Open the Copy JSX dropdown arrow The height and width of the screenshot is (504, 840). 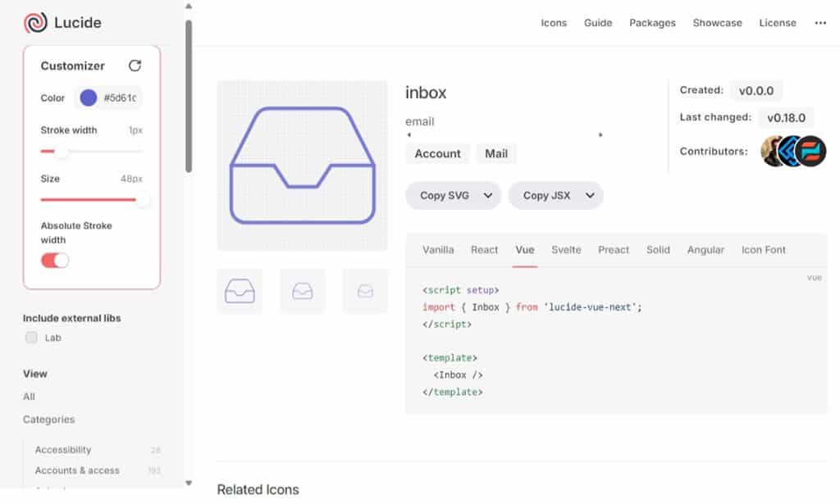pos(590,195)
